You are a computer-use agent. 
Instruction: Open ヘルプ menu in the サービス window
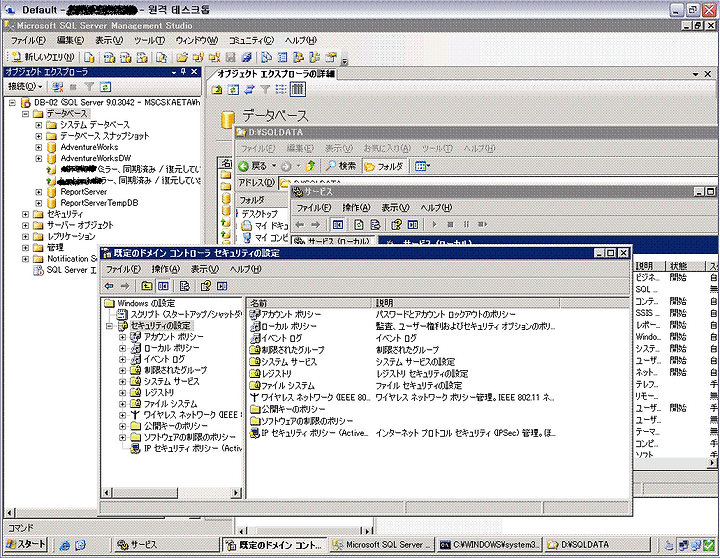coord(436,208)
